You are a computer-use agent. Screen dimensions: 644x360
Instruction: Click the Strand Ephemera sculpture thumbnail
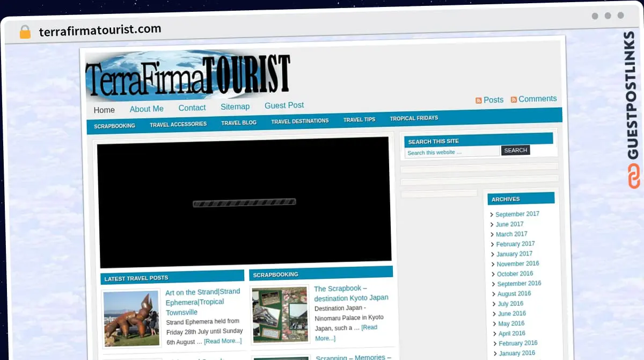131,318
